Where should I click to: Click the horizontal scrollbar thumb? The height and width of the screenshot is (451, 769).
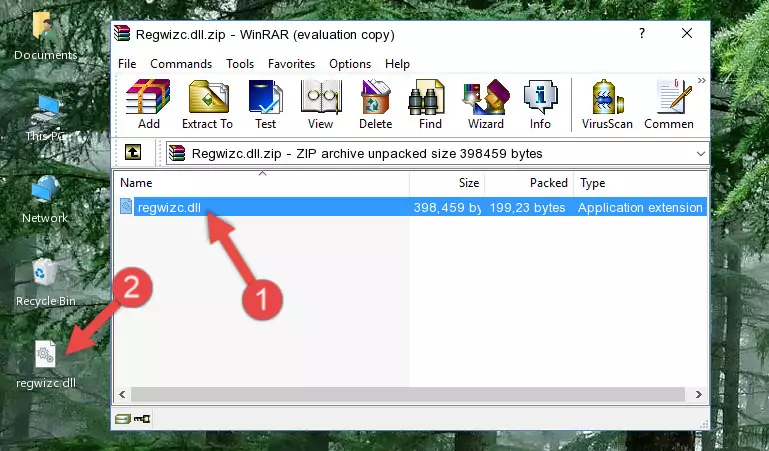pos(408,394)
